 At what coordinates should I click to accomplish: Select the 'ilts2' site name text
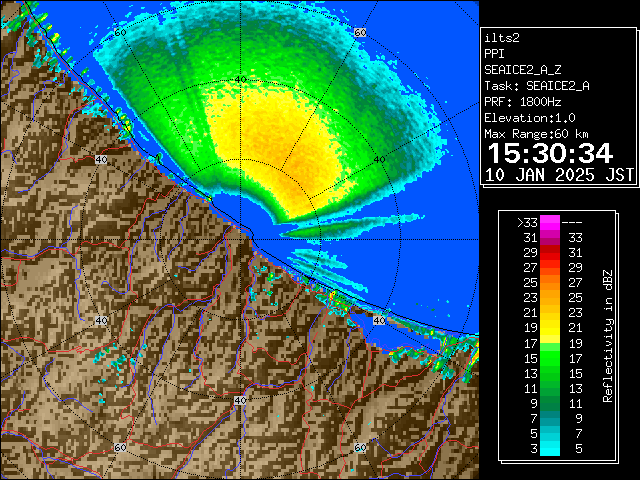pos(502,38)
